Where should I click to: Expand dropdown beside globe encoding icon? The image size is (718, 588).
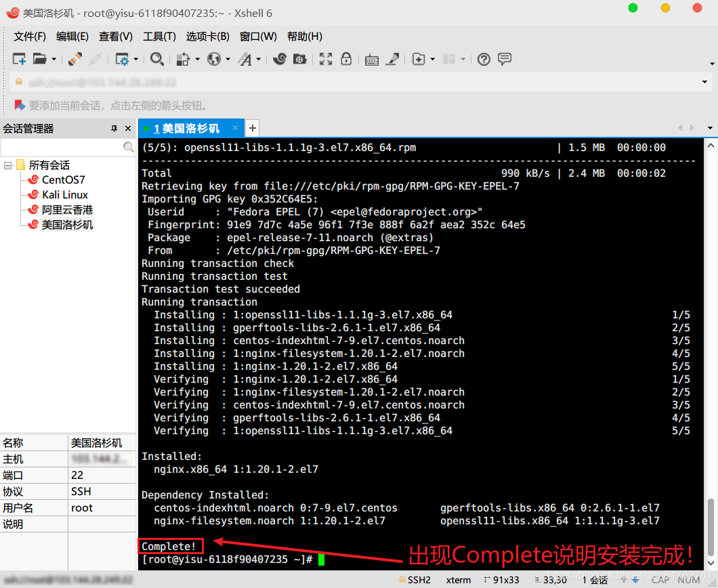pyautogui.click(x=228, y=59)
